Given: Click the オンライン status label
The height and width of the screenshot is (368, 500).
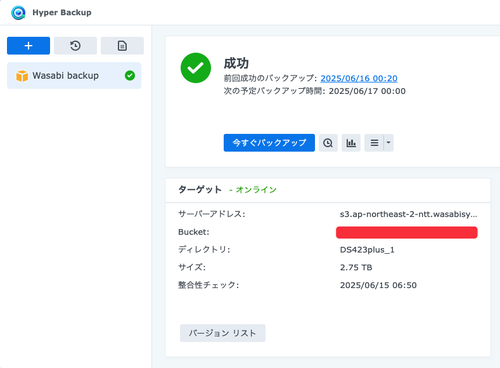Looking at the screenshot, I should coord(256,190).
